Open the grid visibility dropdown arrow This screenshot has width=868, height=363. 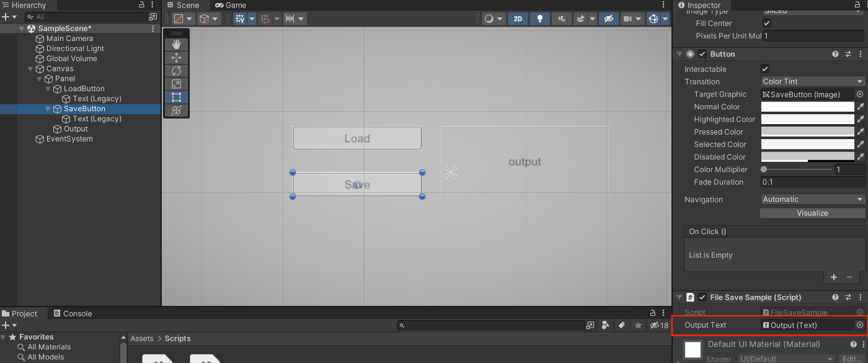252,19
